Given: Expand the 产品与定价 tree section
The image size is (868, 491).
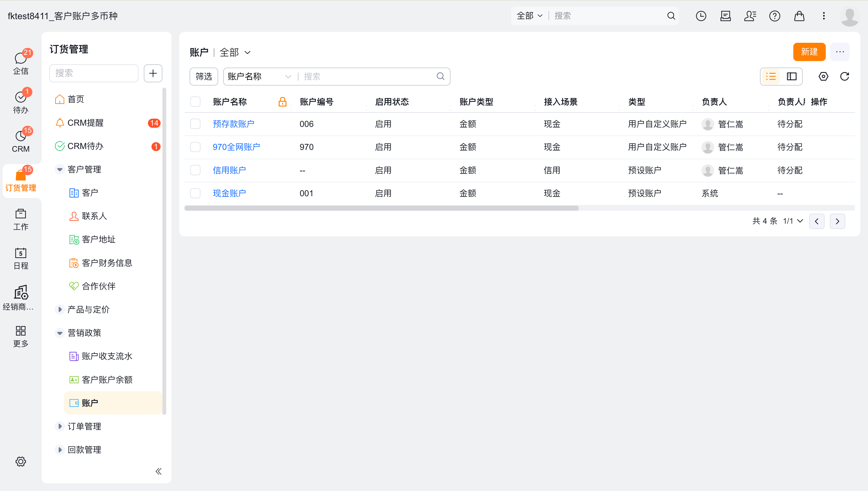Looking at the screenshot, I should [x=60, y=309].
